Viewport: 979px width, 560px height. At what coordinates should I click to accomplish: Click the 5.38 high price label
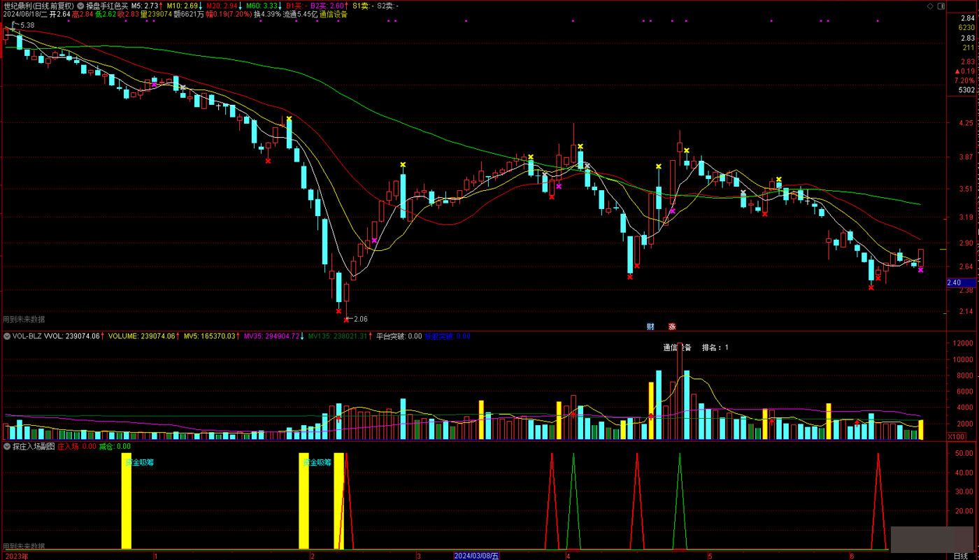(27, 25)
